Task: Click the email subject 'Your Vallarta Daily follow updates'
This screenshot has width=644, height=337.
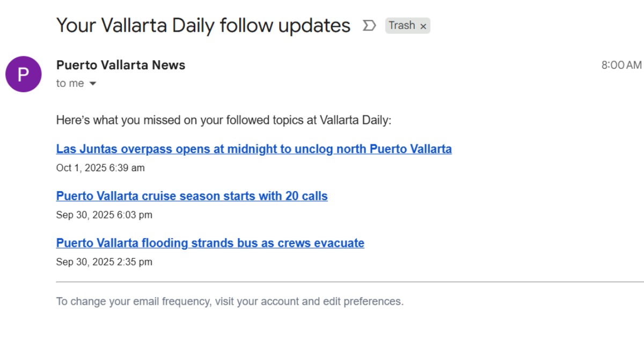Action: 203,25
